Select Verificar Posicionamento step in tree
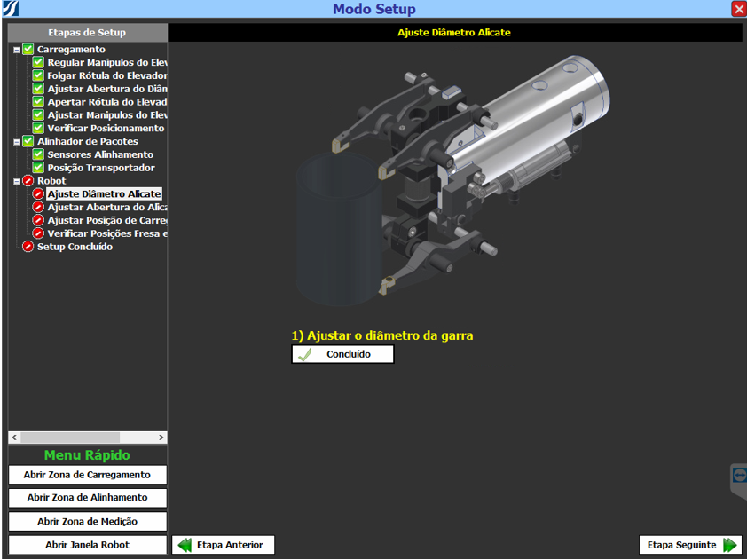 point(106,129)
